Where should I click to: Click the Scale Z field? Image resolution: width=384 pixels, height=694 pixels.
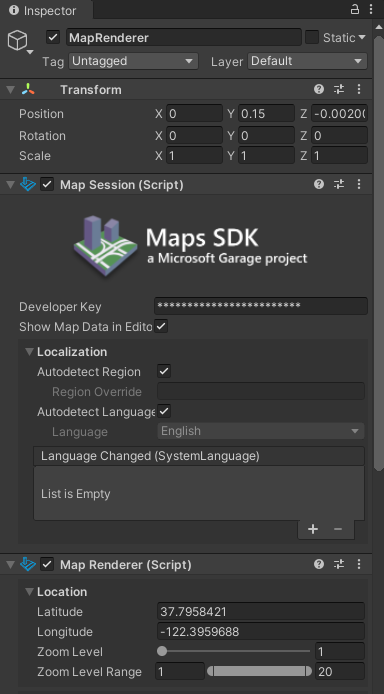pyautogui.click(x=339, y=155)
